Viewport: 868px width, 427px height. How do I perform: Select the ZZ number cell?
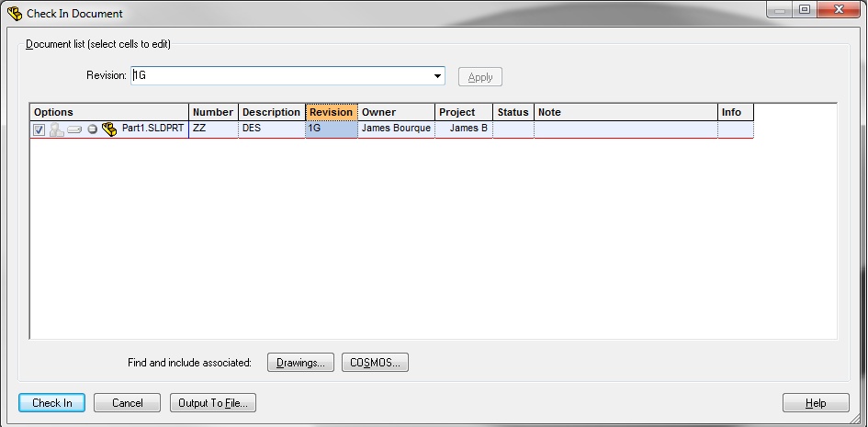tap(214, 129)
